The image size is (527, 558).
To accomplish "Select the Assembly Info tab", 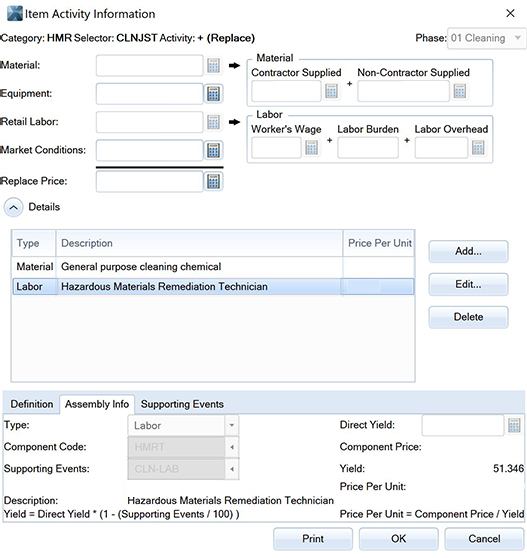I will pyautogui.click(x=97, y=404).
